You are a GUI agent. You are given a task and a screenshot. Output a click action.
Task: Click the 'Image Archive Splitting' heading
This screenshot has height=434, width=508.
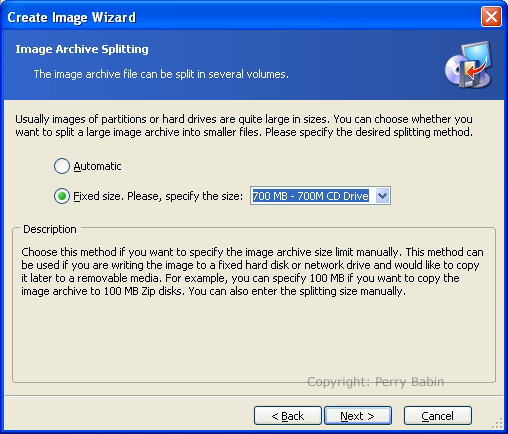click(x=82, y=49)
